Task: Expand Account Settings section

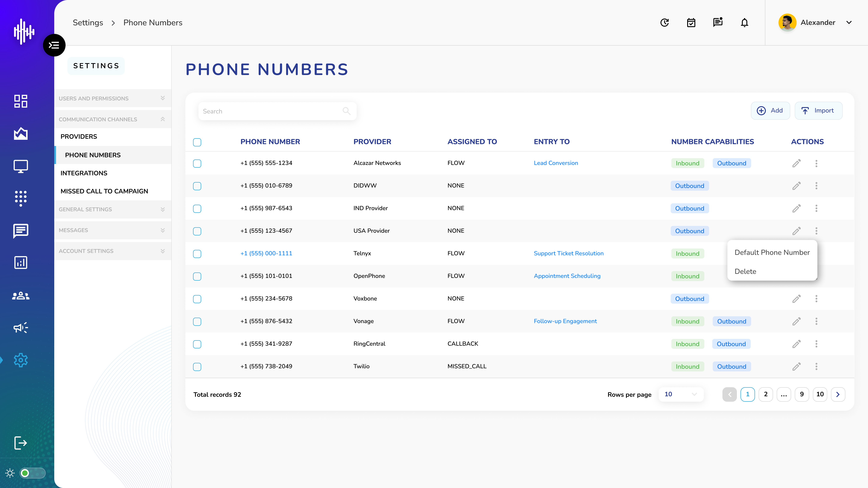Action: click(113, 251)
